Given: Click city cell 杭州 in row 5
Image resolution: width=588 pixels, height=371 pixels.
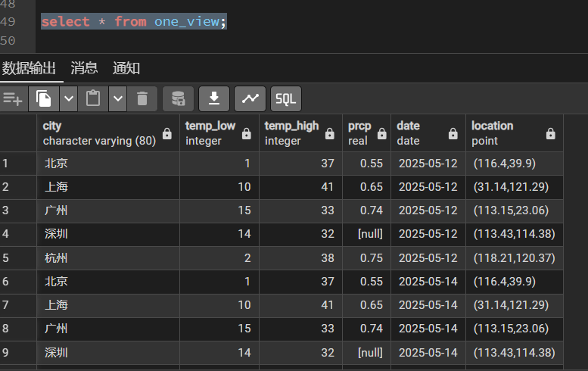Looking at the screenshot, I should tap(108, 258).
